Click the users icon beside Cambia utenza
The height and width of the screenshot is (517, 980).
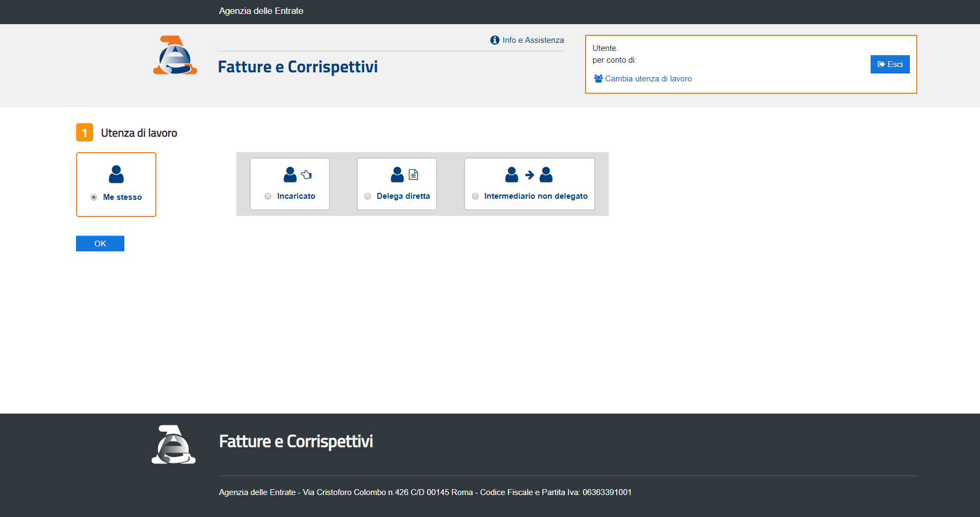599,79
